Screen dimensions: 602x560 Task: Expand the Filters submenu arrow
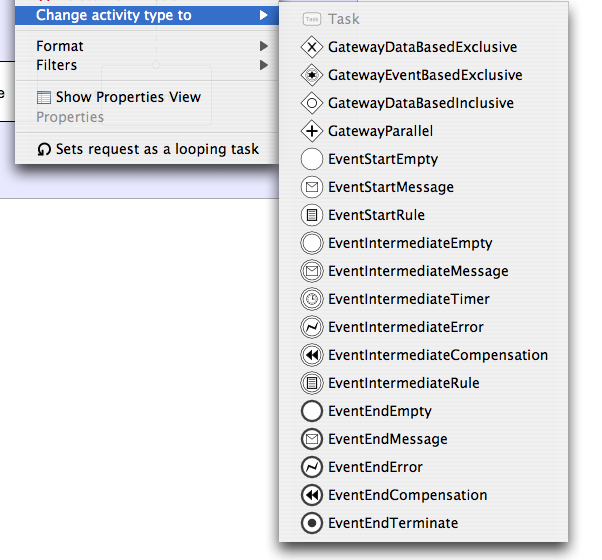(x=263, y=65)
